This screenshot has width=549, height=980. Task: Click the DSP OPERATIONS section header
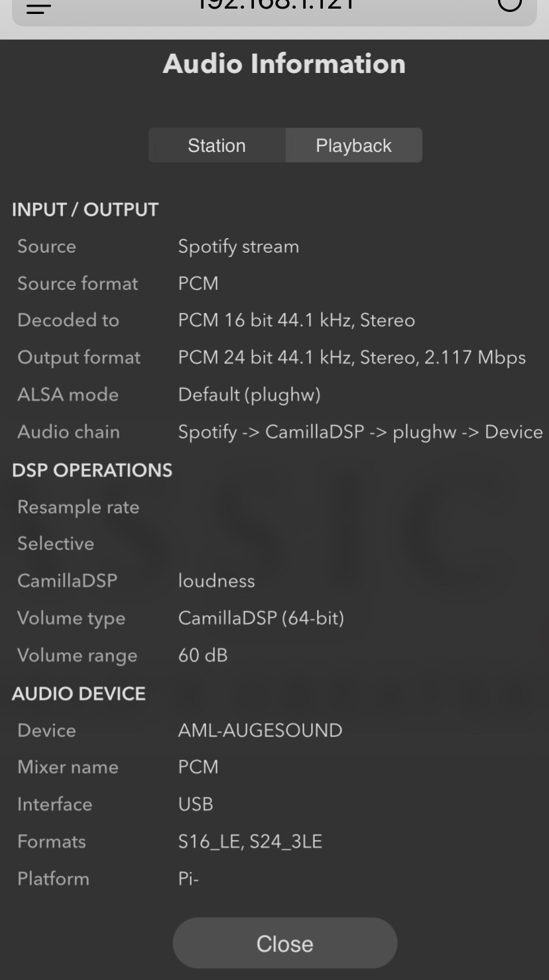pos(92,470)
